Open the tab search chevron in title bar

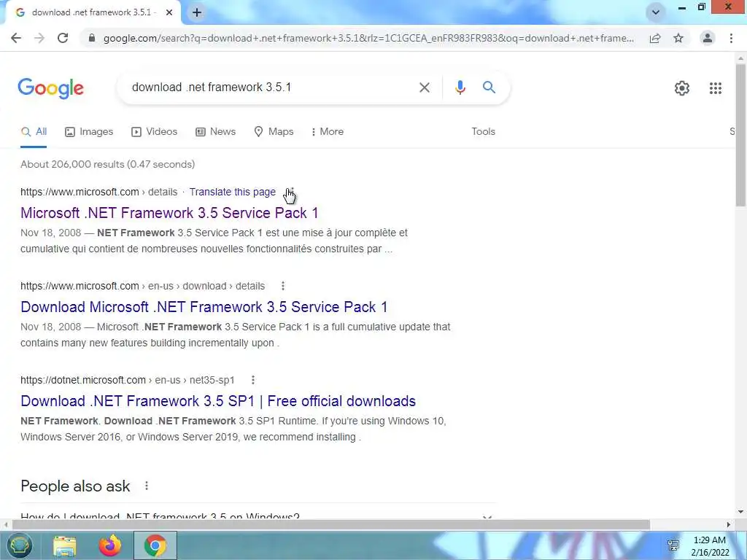pyautogui.click(x=656, y=12)
